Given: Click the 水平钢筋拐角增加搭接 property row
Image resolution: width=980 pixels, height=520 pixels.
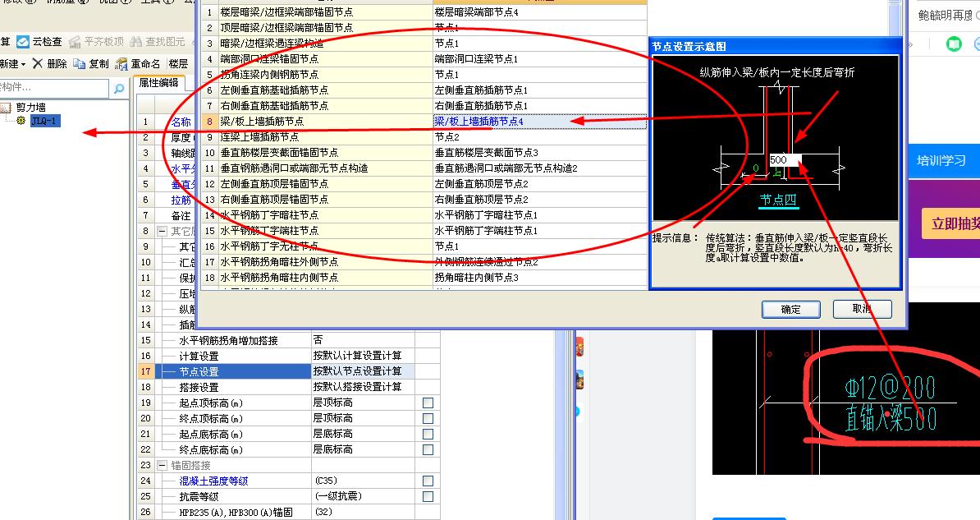Looking at the screenshot, I should 233,340.
